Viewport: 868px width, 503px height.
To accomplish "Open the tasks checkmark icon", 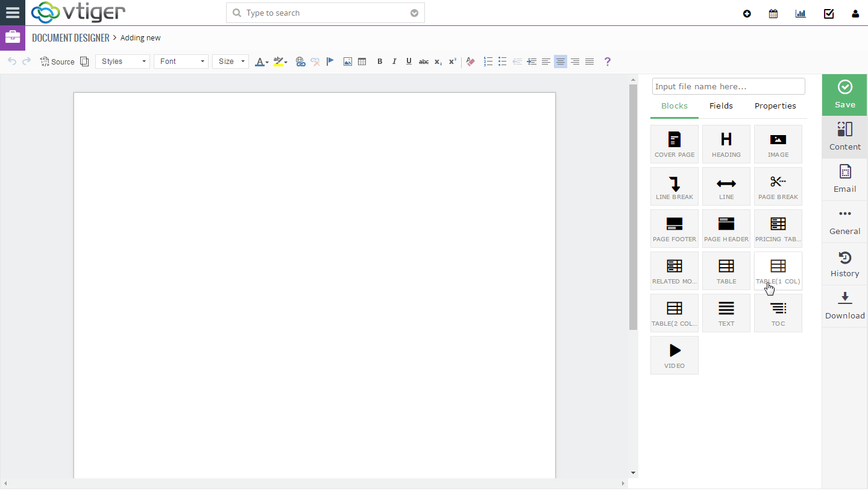I will 829,13.
